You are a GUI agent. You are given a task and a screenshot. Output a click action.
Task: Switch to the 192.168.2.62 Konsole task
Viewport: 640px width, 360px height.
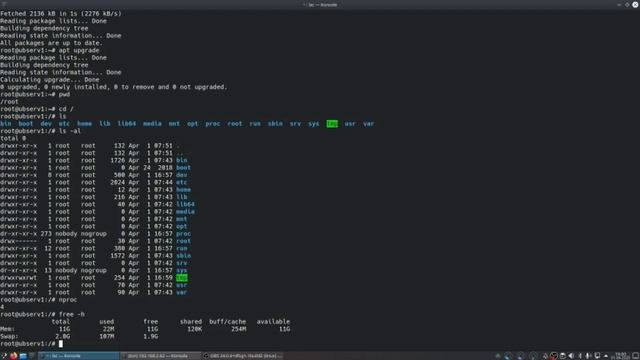pos(161,356)
